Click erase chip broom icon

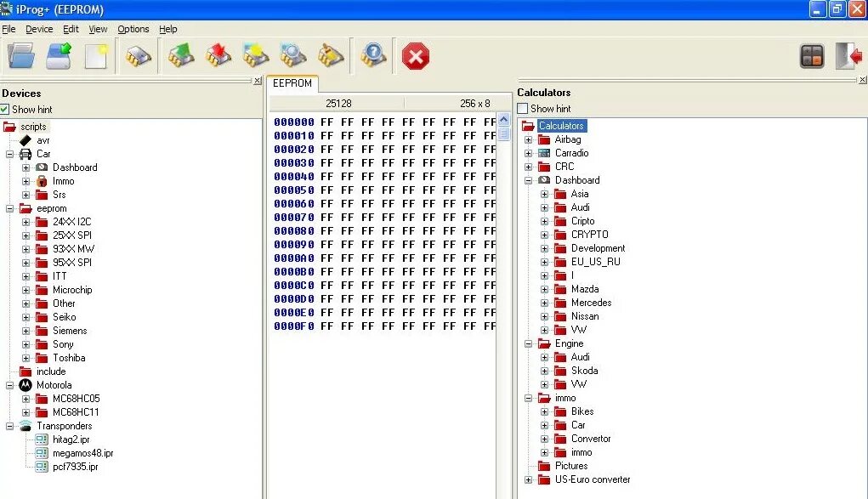pyautogui.click(x=331, y=56)
